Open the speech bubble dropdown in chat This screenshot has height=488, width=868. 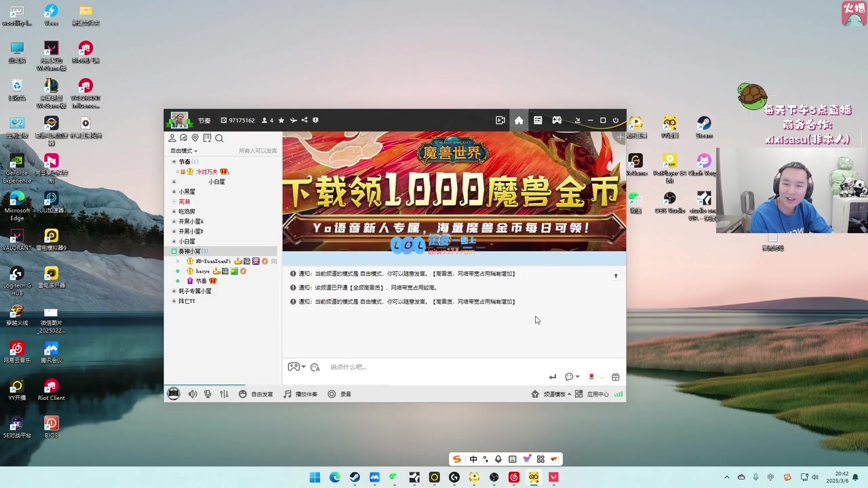[x=572, y=377]
